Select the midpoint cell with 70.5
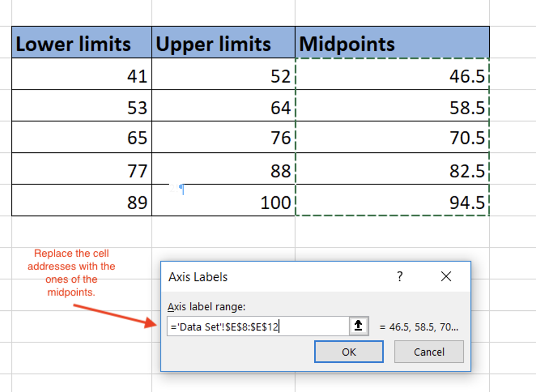Viewport: 536px width, 392px height. pyautogui.click(x=392, y=137)
